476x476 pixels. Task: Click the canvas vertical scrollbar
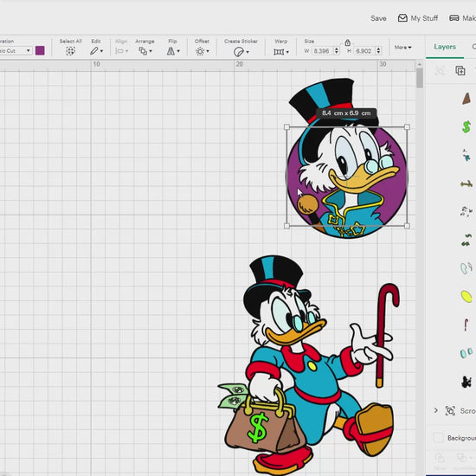coord(420,78)
